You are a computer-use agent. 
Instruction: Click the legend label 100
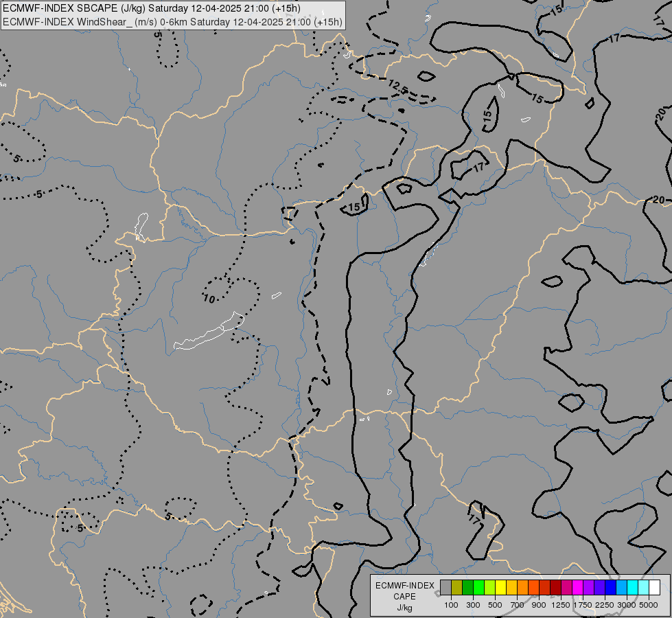451,605
